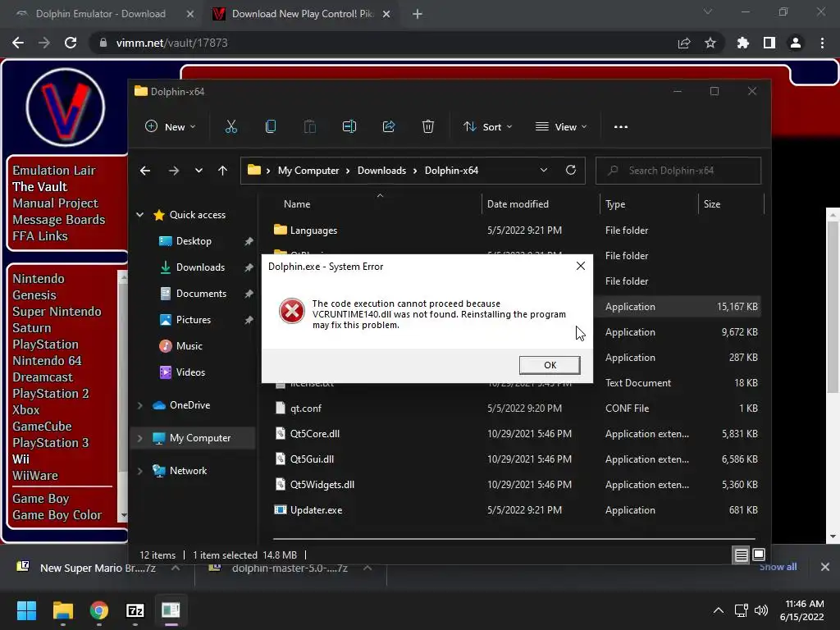This screenshot has width=840, height=630.
Task: Click Show all downloads
Action: point(778,567)
